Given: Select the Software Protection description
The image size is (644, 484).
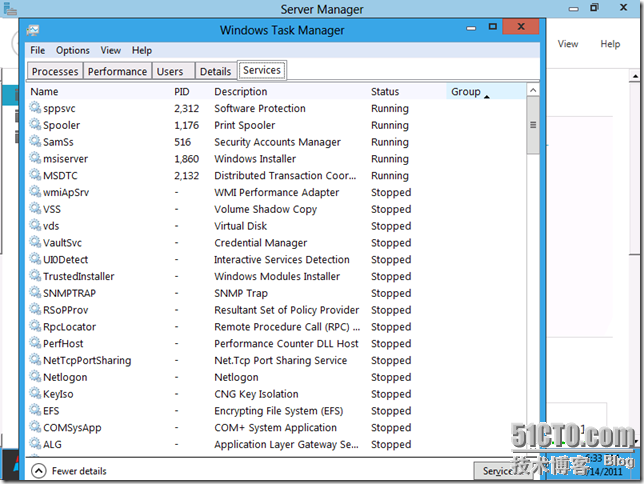Looking at the screenshot, I should (x=260, y=108).
